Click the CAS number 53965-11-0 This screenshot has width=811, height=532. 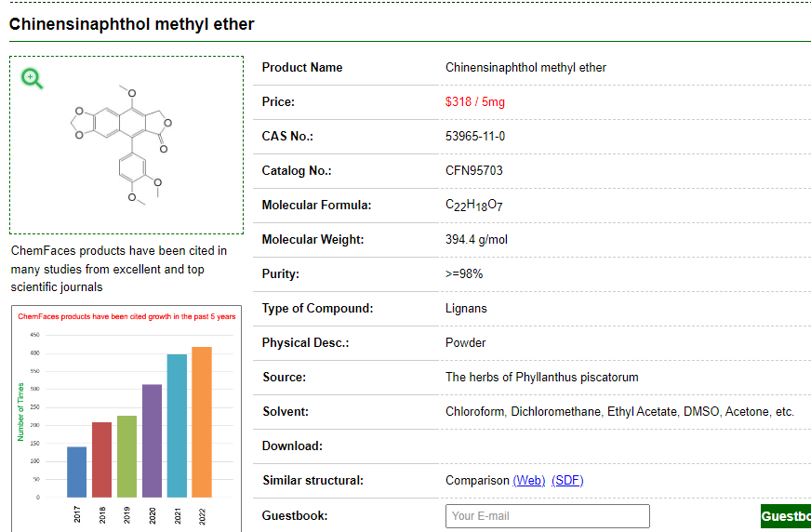475,137
